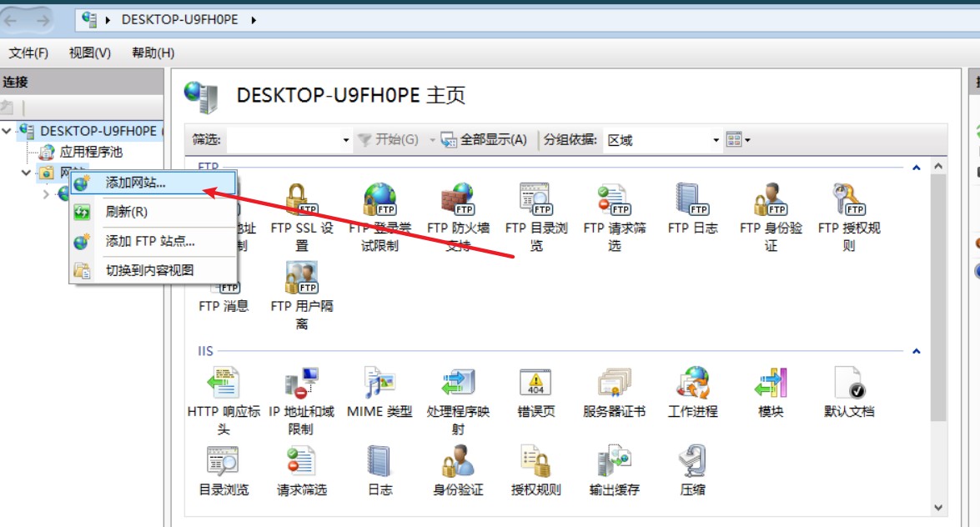Click the 全部显示(A) button

click(x=484, y=139)
